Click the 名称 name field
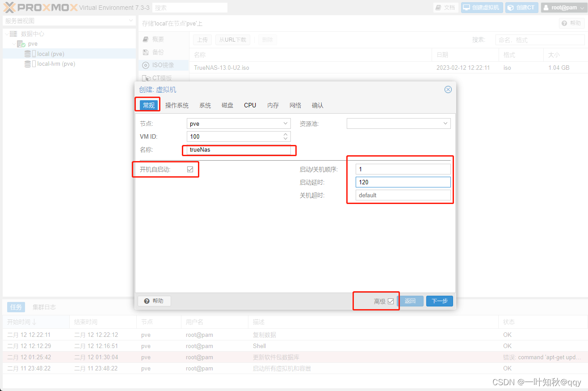Screen dimensions: 588x391 pyautogui.click(x=239, y=149)
